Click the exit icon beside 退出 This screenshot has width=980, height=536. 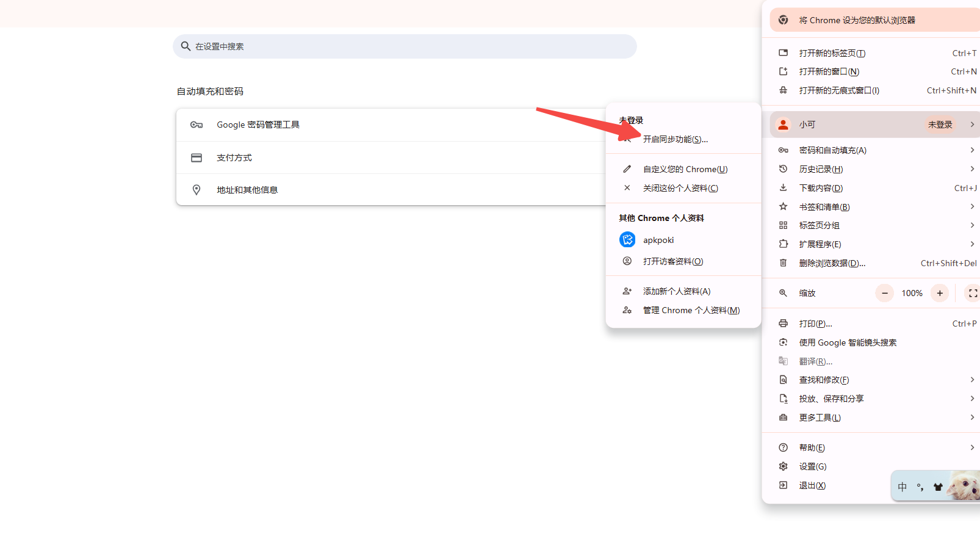pos(784,485)
